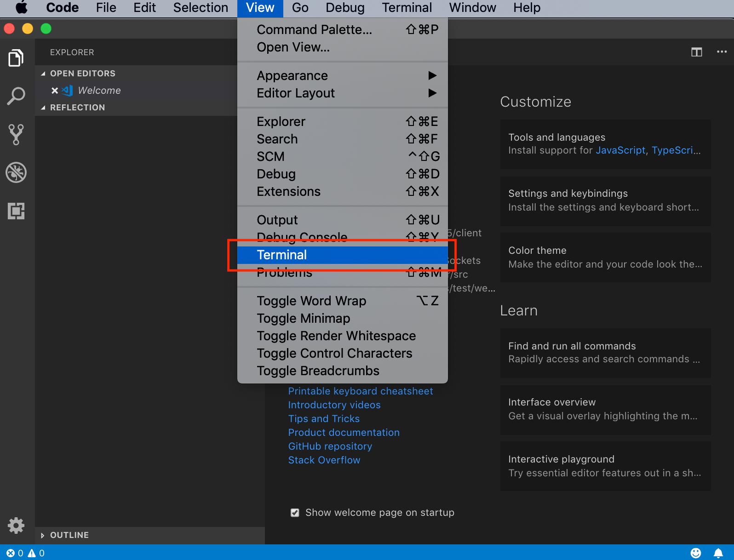The height and width of the screenshot is (560, 734).
Task: Open Printable keyboard cheatsheet link
Action: 361,391
